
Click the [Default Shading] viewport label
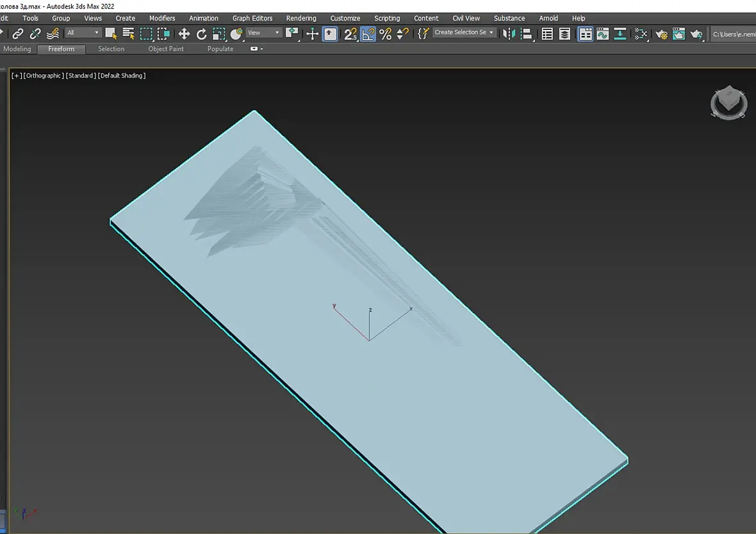[122, 76]
